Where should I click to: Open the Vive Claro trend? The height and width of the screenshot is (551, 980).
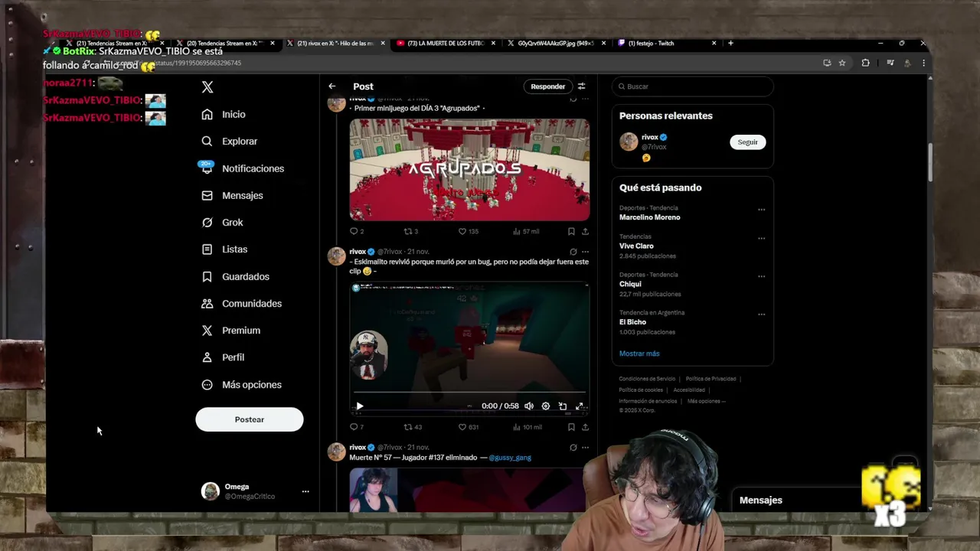click(x=636, y=246)
